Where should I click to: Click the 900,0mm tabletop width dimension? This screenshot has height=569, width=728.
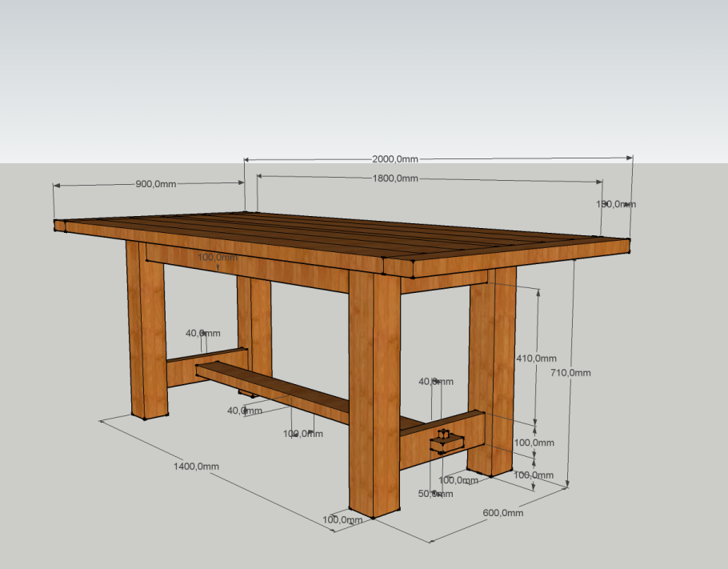[155, 184]
